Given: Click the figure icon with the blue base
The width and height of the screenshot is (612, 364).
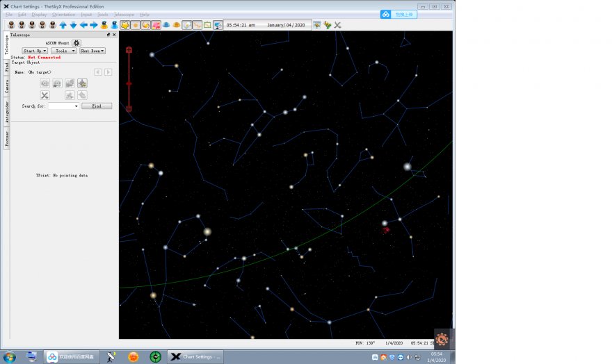Looking at the screenshot, I should (x=114, y=25).
